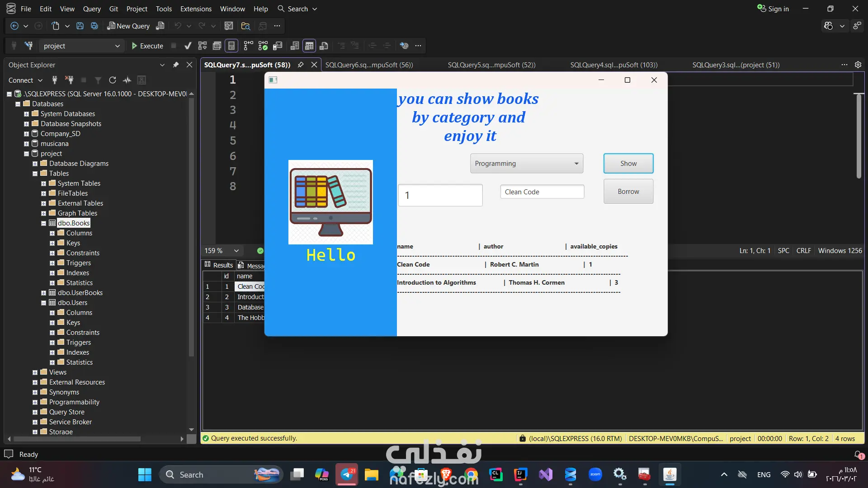The image size is (868, 488).
Task: Open the Programming category combo box
Action: point(526,164)
